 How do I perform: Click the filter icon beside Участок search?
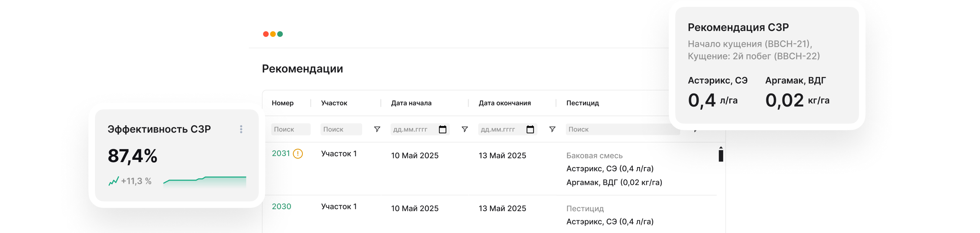point(377,130)
